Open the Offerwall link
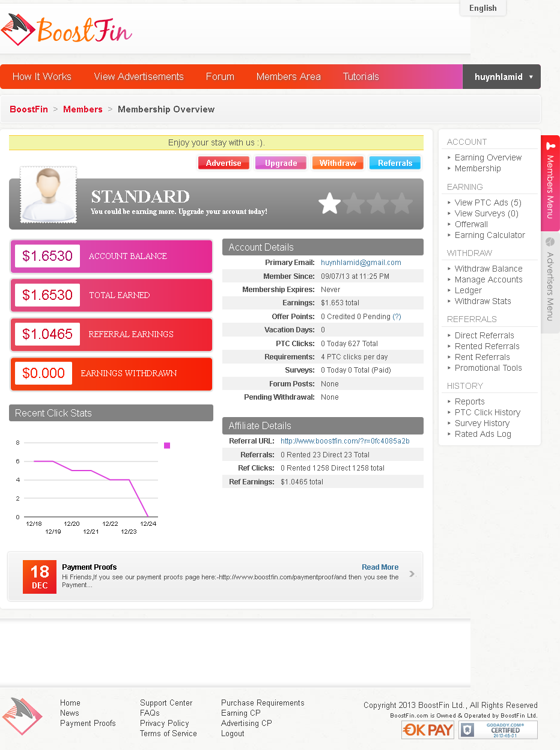Image resolution: width=560 pixels, height=750 pixels. click(x=471, y=224)
